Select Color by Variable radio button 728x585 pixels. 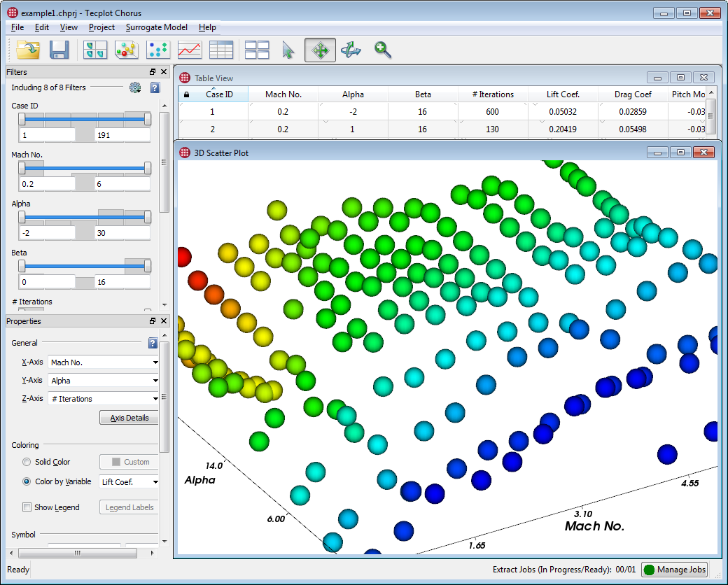point(27,481)
